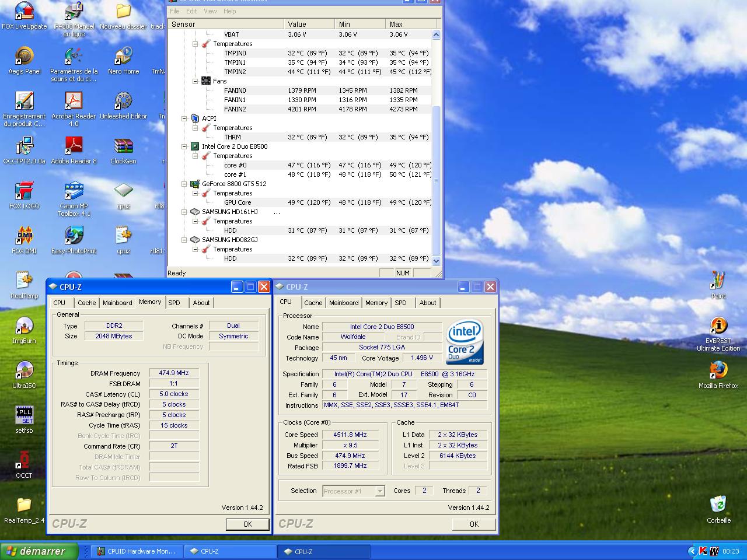Collapse GeForce 8800 GTS 512 node
The width and height of the screenshot is (747, 560).
tap(184, 184)
